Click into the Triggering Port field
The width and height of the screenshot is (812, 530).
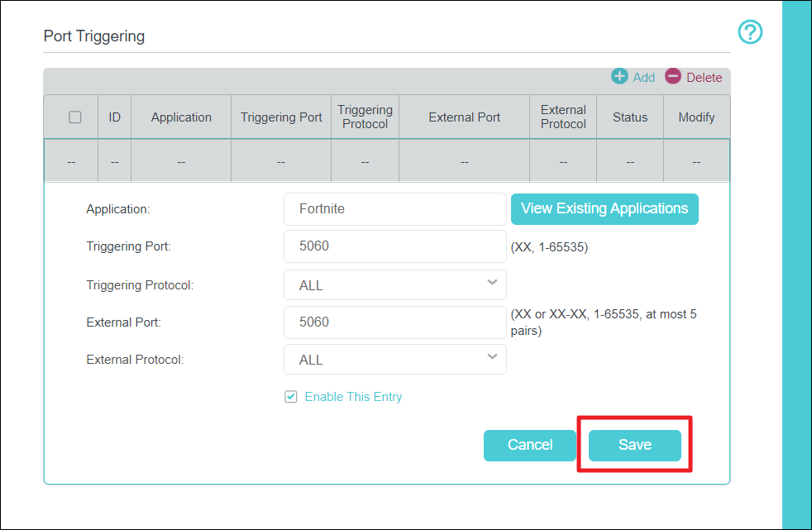point(394,246)
